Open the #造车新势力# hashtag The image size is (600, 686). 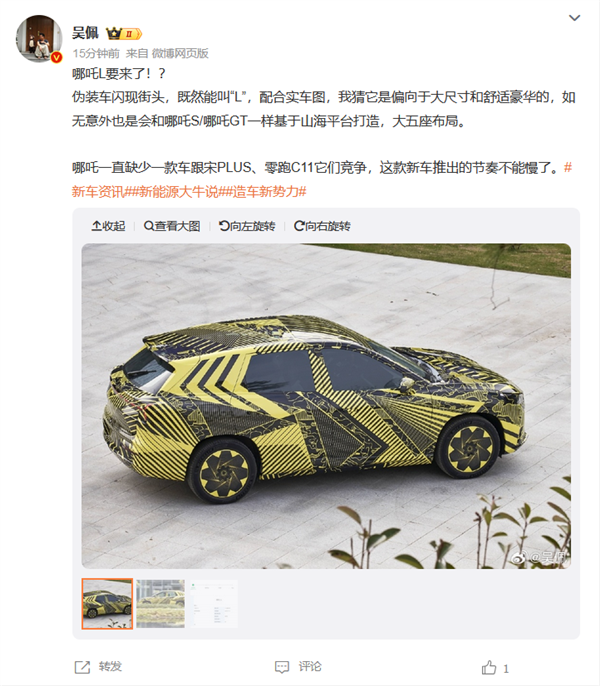266,191
